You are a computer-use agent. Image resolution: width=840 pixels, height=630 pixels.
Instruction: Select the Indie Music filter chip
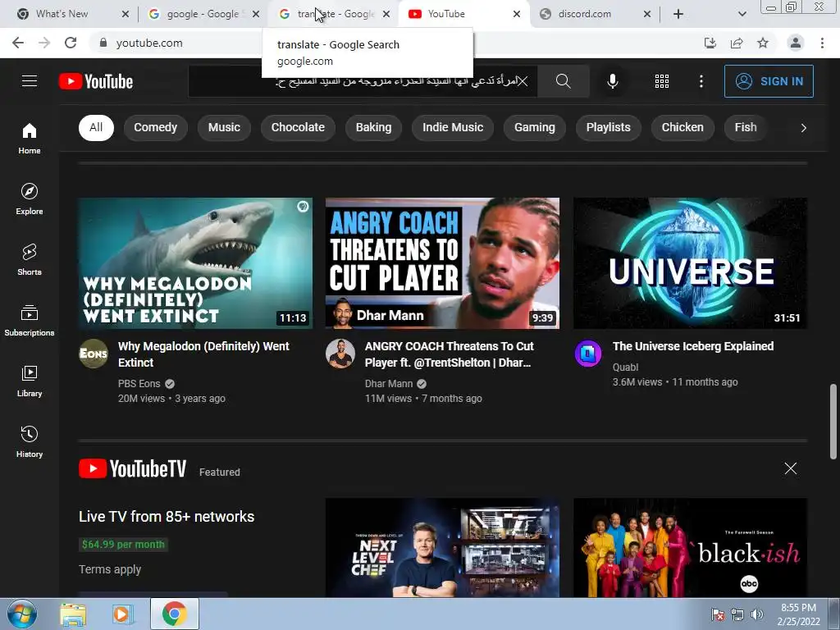(x=453, y=127)
